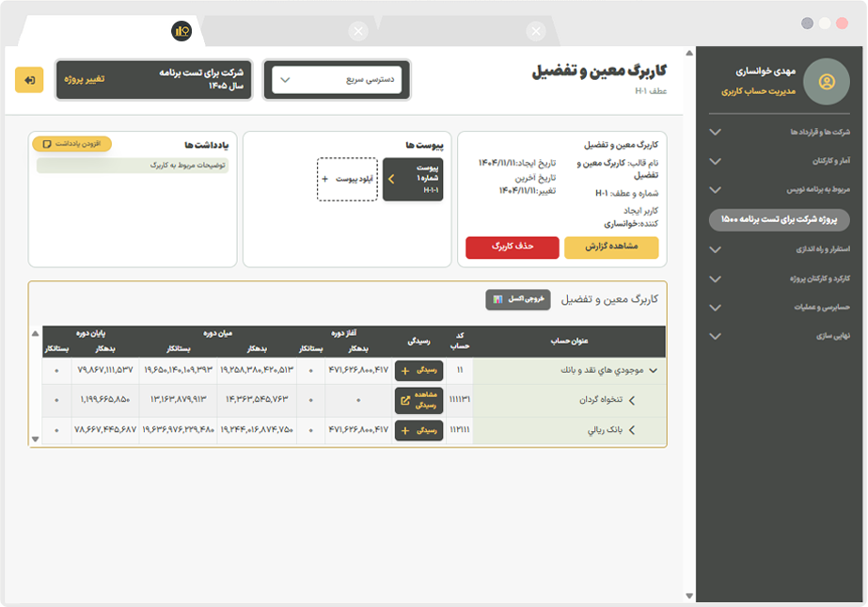Collapse the موجودی های نقد و بانک row
Viewport: 868px width, 607px height.
[x=654, y=371]
